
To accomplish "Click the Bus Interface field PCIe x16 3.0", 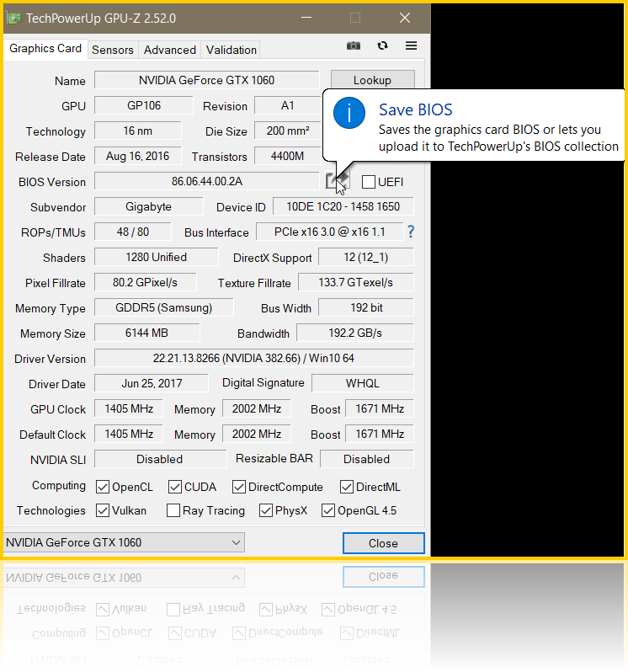I will point(329,232).
